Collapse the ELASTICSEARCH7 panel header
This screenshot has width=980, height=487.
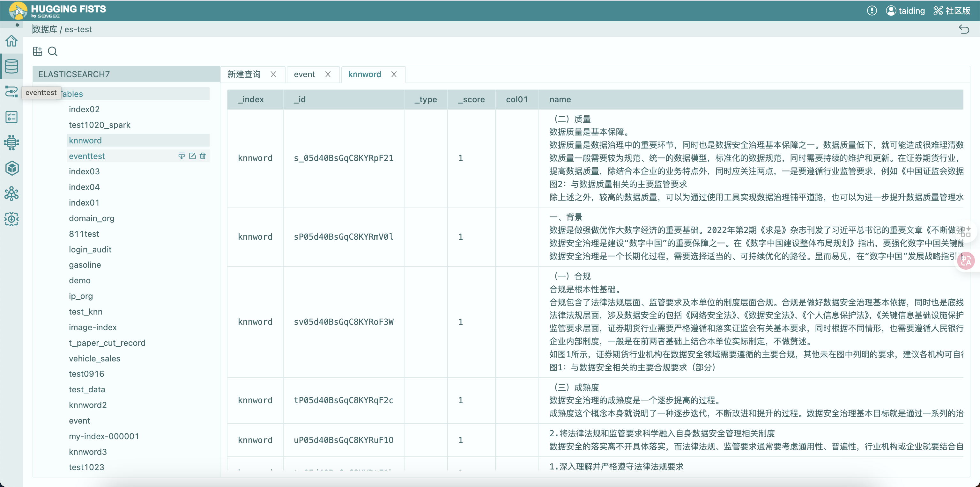coord(74,74)
